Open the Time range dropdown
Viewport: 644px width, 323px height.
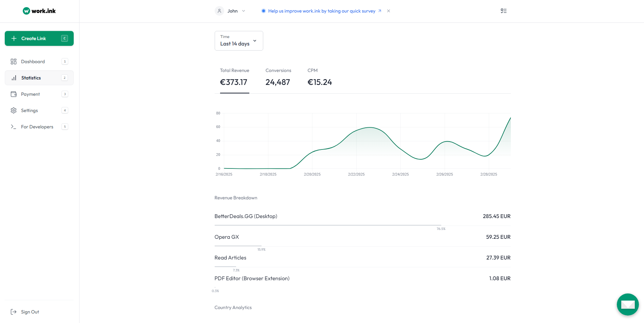[x=239, y=41]
